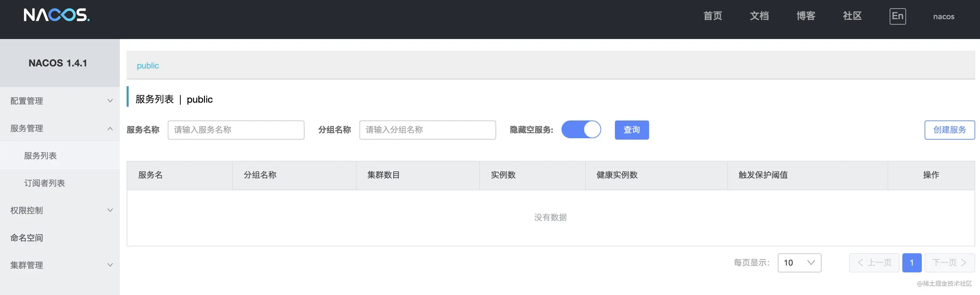
Task: Click the 服务名 column header
Action: [180, 175]
